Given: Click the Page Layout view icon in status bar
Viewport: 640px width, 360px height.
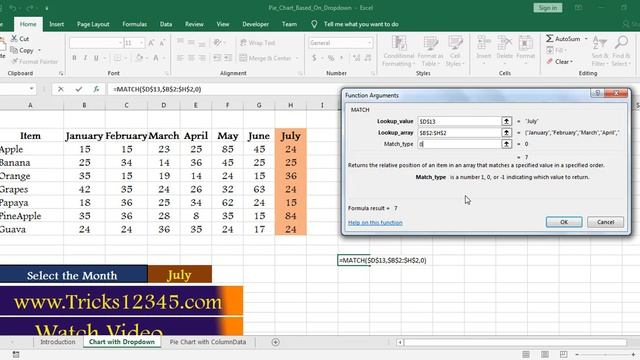Looking at the screenshot, I should [544, 354].
